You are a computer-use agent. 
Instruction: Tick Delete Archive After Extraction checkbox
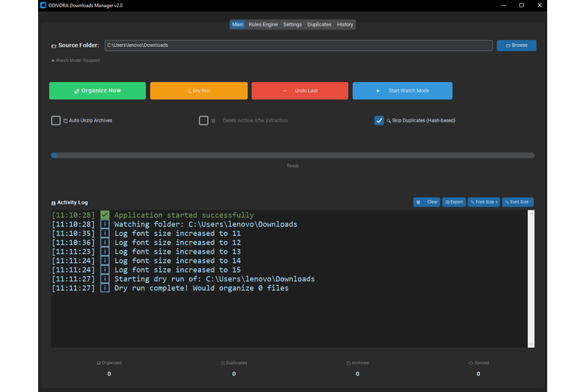coord(204,120)
